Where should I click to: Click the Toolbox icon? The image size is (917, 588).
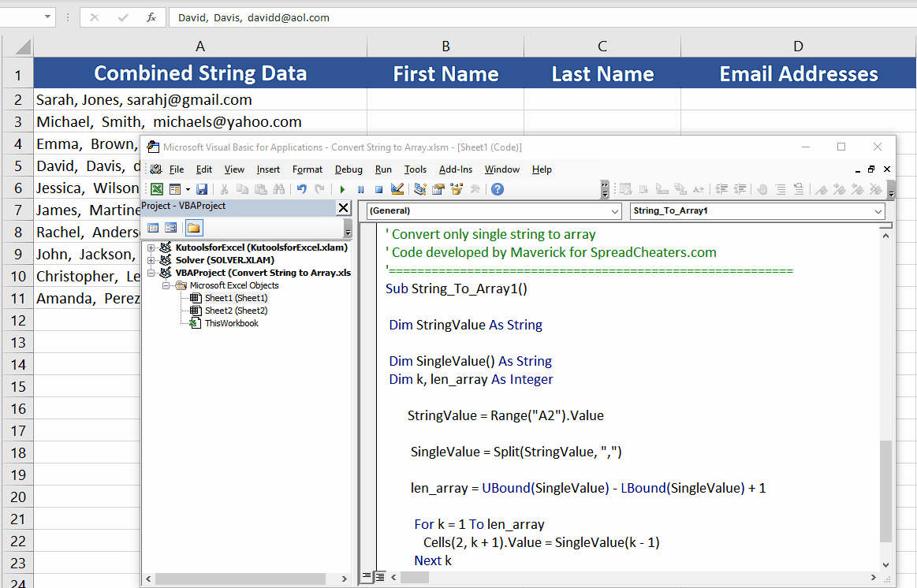(475, 189)
